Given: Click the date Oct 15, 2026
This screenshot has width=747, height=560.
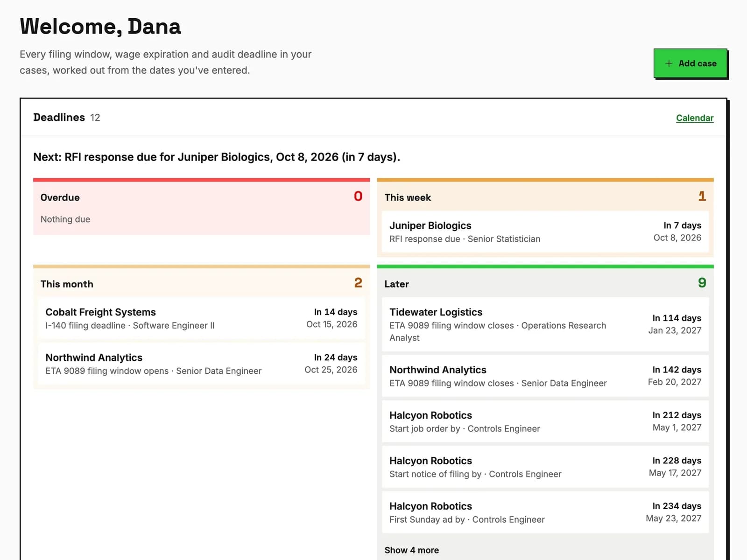Looking at the screenshot, I should 331,324.
